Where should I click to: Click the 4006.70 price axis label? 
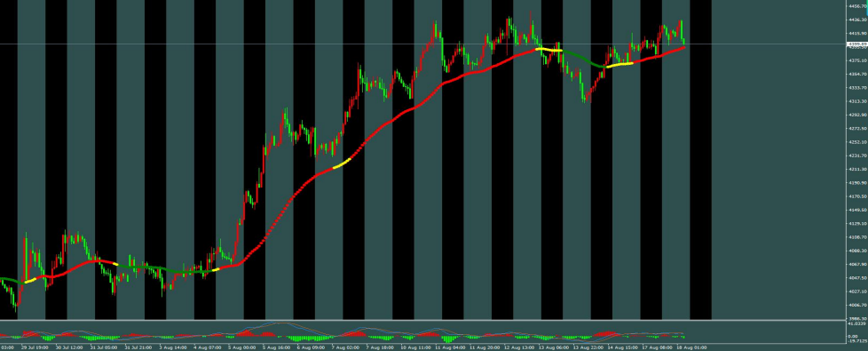click(x=857, y=305)
